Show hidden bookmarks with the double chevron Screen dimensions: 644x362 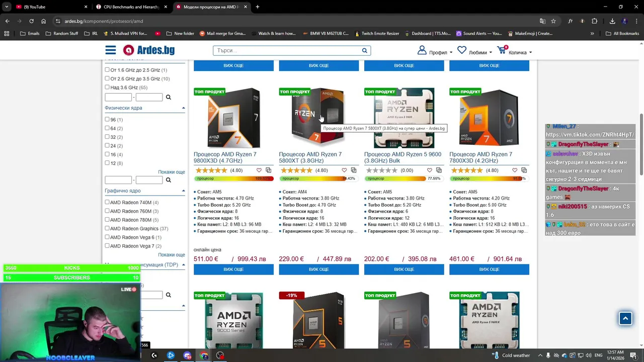[x=592, y=34]
